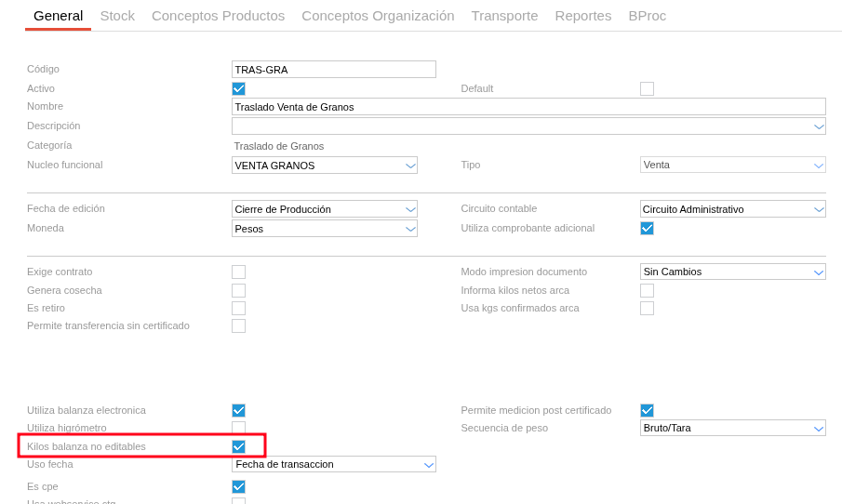Enable Utiliza higrómetro checkbox

(238, 429)
